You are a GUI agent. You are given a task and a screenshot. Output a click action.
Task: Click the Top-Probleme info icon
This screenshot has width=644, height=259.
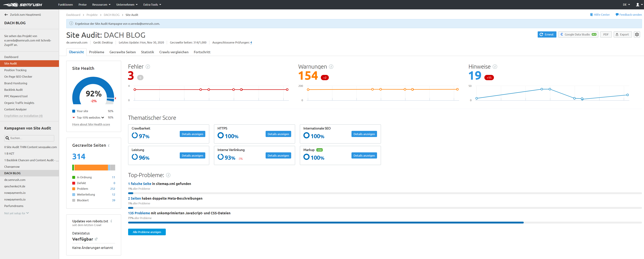click(x=168, y=175)
